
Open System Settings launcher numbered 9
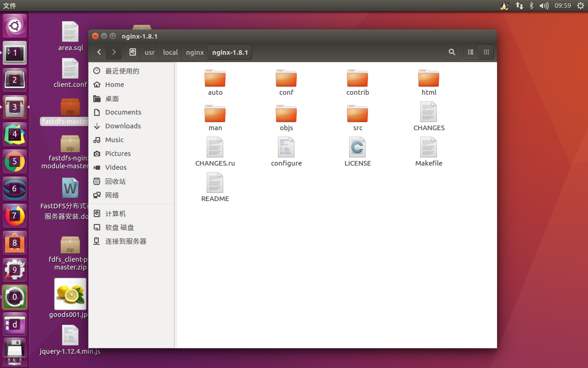14,270
